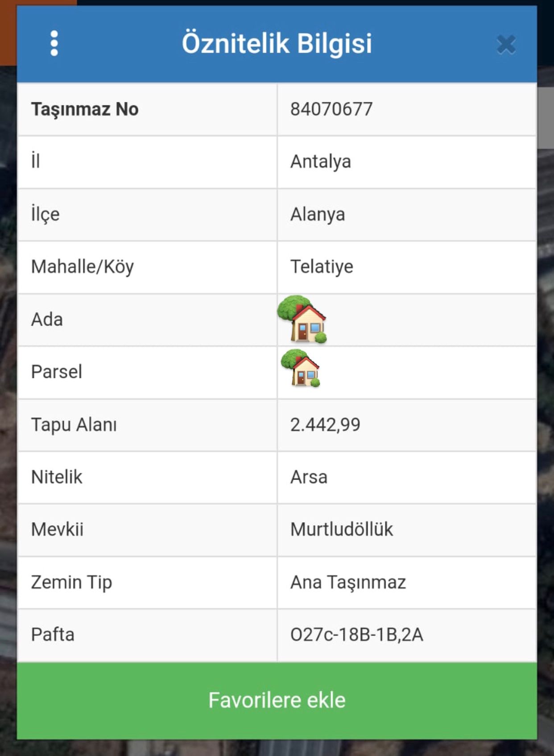Image resolution: width=554 pixels, height=756 pixels.
Task: Click the Antalya province value
Action: coord(320,161)
